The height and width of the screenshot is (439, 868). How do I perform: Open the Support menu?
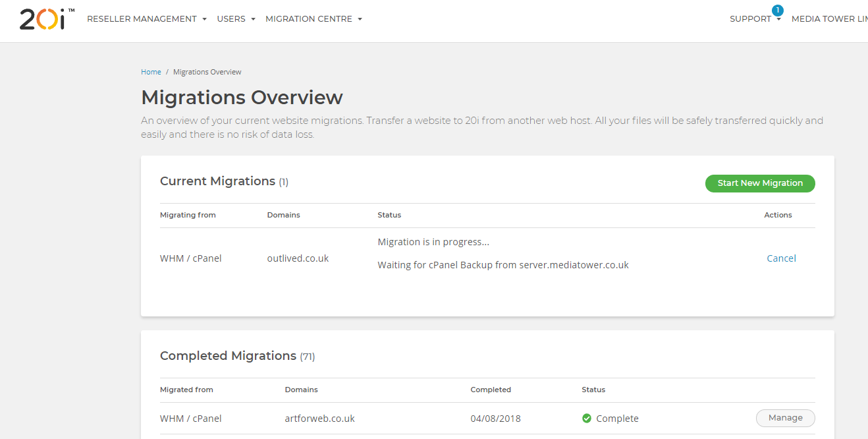pos(755,19)
